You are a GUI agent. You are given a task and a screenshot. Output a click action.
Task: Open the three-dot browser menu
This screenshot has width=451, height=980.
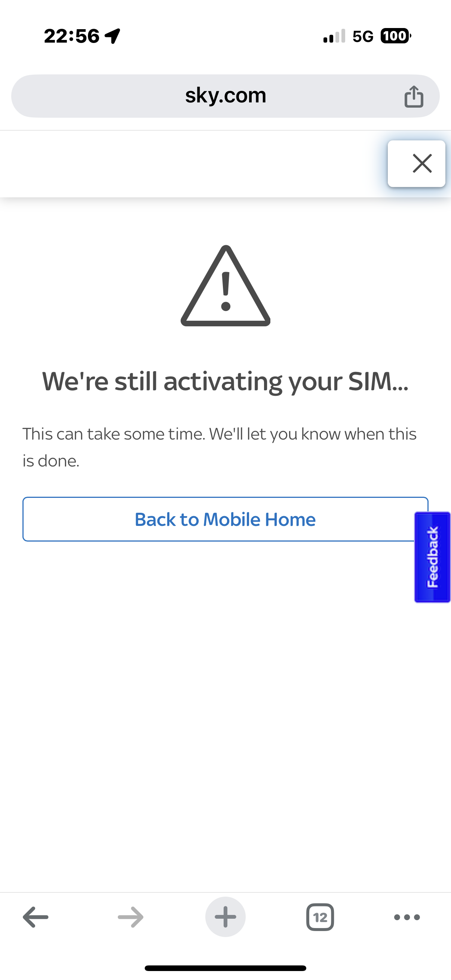click(x=407, y=917)
